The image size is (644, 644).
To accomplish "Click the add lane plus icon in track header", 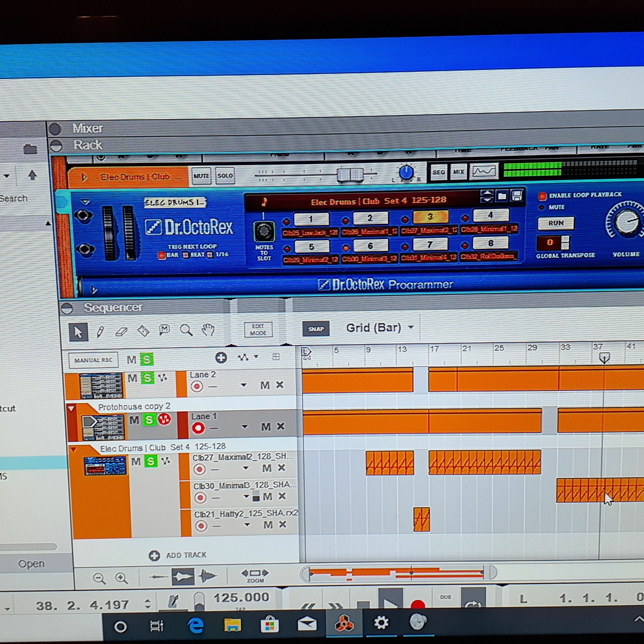I will (221, 358).
